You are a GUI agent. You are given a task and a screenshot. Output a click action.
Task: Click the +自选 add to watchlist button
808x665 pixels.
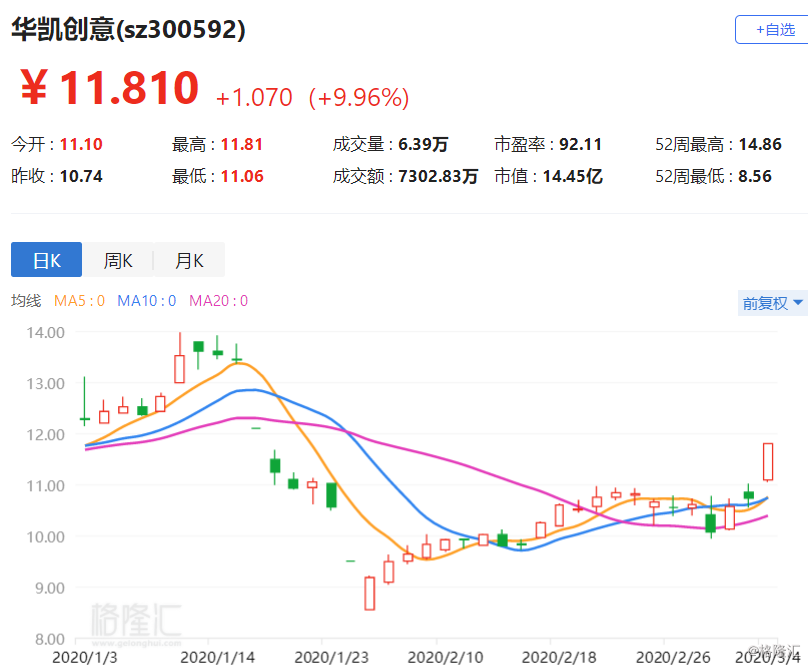(x=769, y=30)
